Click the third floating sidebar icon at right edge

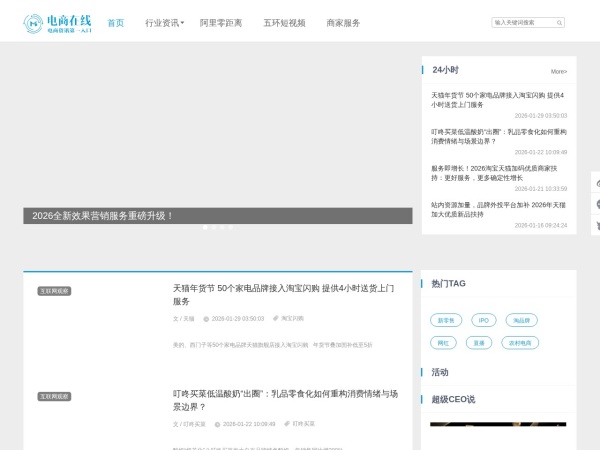596,226
